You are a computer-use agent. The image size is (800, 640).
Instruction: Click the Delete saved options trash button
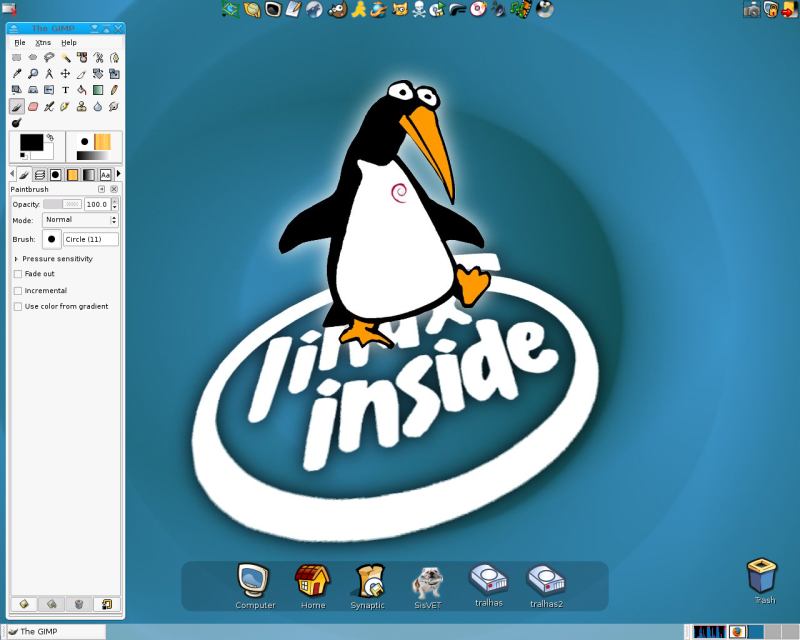click(x=79, y=604)
